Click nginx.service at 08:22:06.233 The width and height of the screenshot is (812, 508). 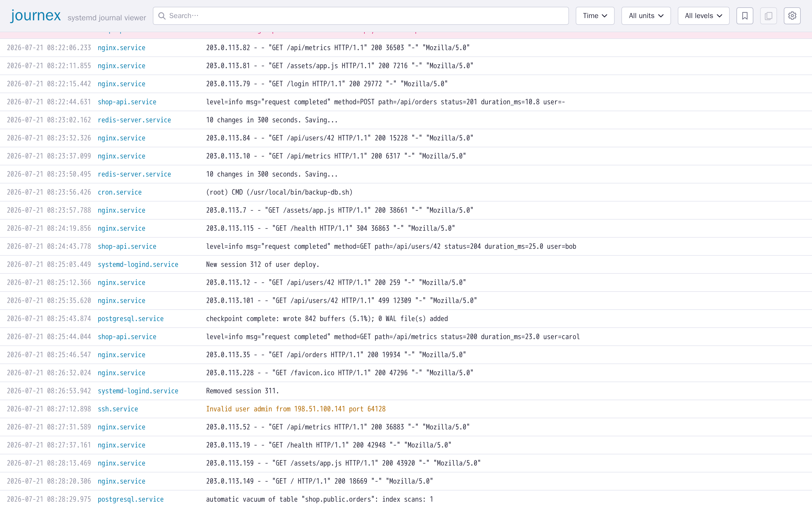coord(122,48)
